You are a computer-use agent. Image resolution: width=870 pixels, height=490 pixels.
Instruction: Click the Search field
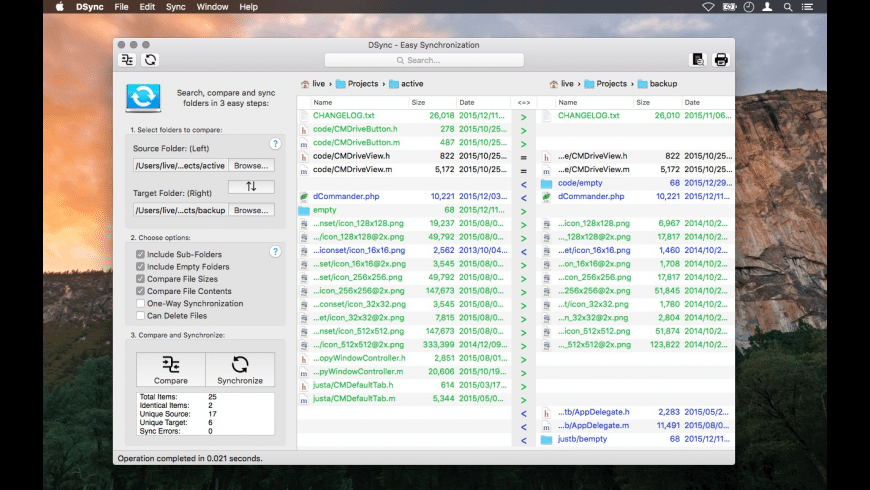(424, 60)
